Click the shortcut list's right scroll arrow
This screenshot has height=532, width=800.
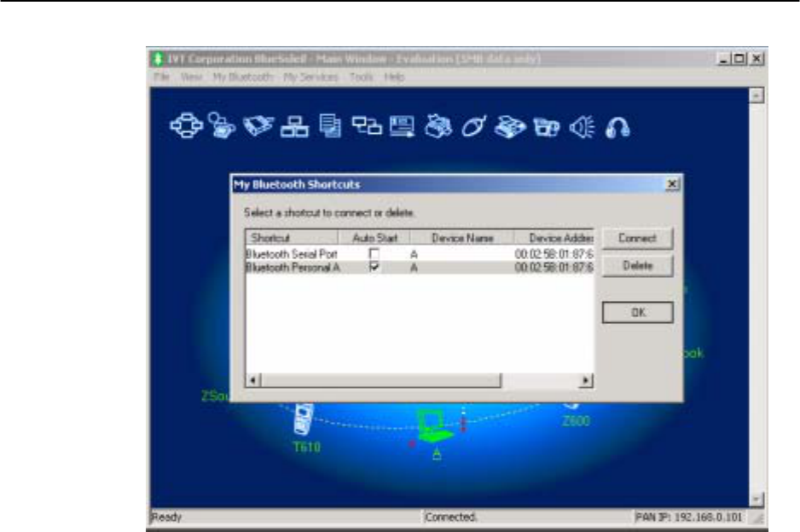click(586, 380)
